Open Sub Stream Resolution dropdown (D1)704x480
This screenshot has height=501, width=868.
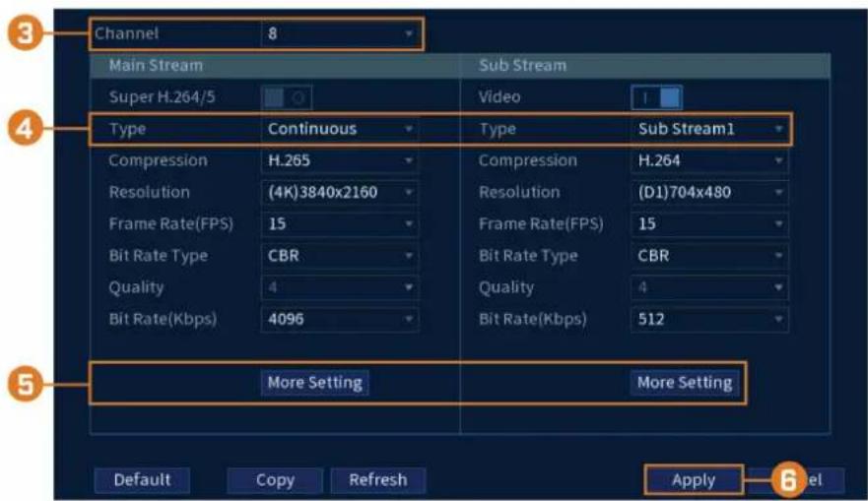click(x=709, y=193)
